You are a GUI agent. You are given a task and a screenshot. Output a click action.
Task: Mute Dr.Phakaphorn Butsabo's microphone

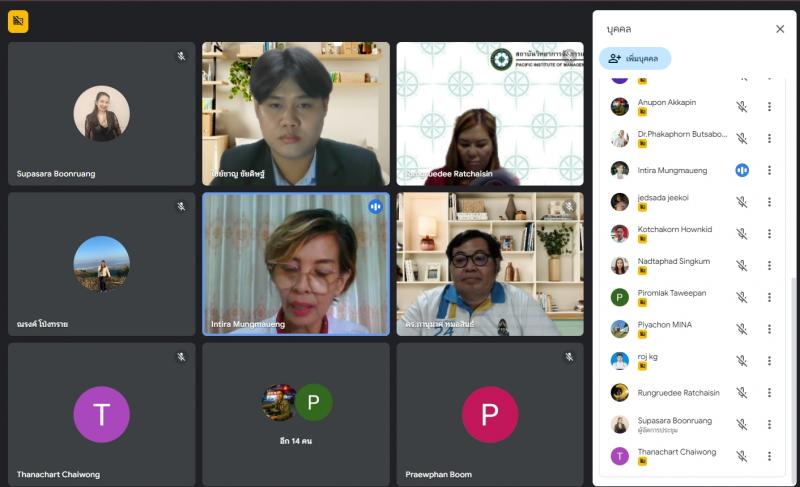(742, 138)
